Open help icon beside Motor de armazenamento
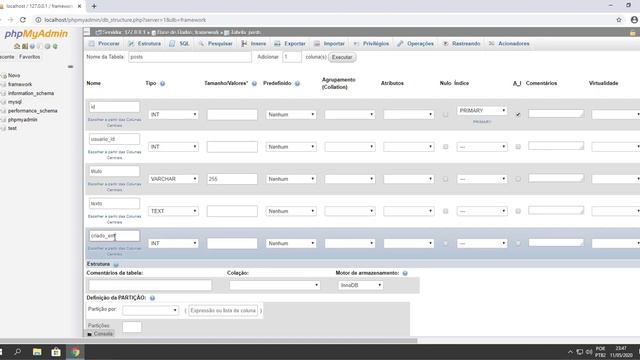Image resolution: width=640 pixels, height=360 pixels. 405,273
